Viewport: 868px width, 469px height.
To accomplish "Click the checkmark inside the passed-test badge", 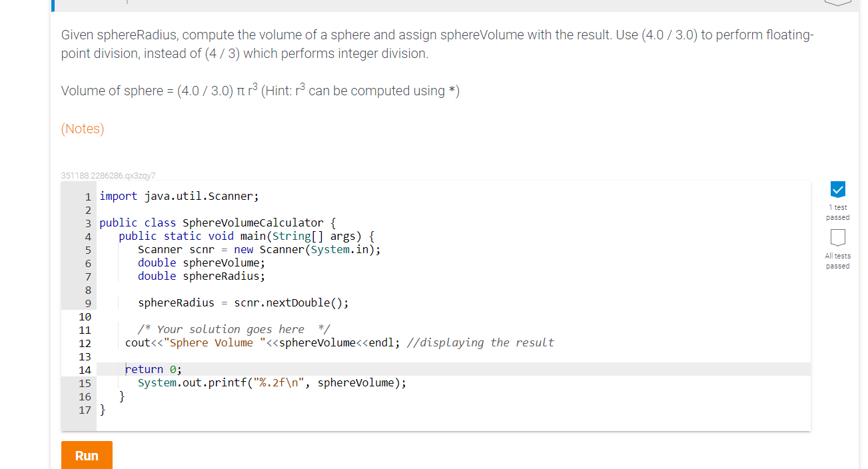I will [837, 189].
